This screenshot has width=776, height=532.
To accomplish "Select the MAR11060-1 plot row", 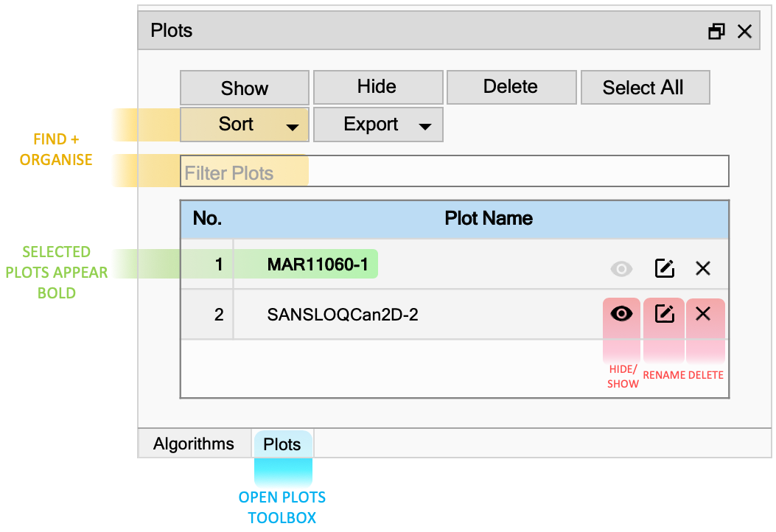I will pos(454,265).
